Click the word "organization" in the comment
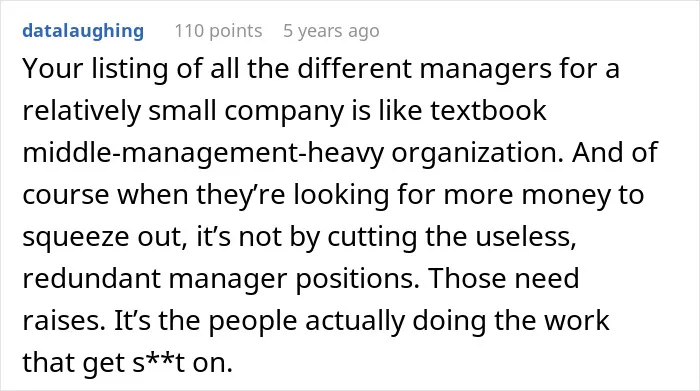 (x=478, y=153)
